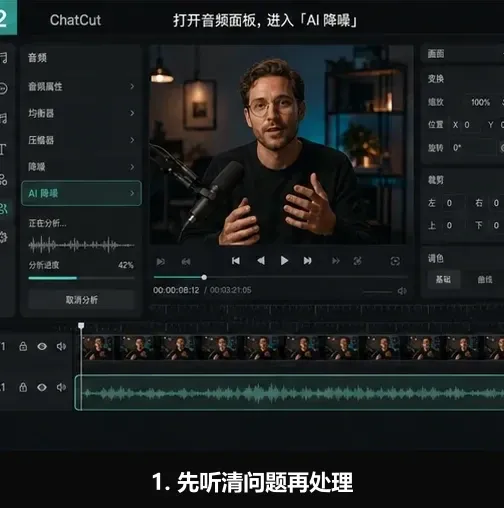Screen dimensions: 504x508
Task: Select the Text tool T icon in sidebar
Action: pos(3,149)
